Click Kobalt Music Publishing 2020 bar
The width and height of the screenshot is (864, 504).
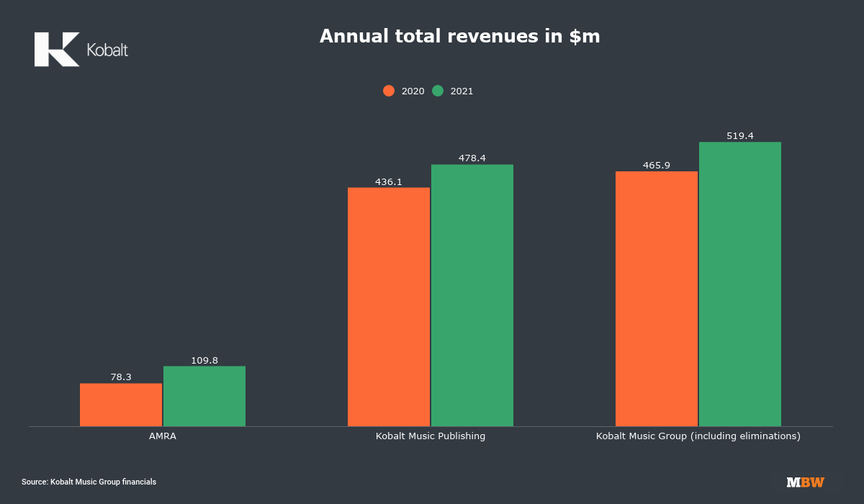click(389, 307)
